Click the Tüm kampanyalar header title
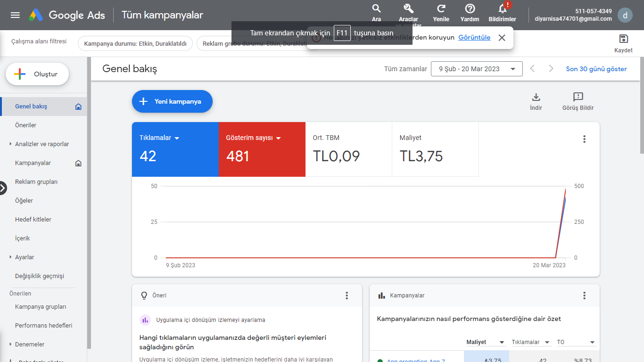644x362 pixels. [162, 15]
